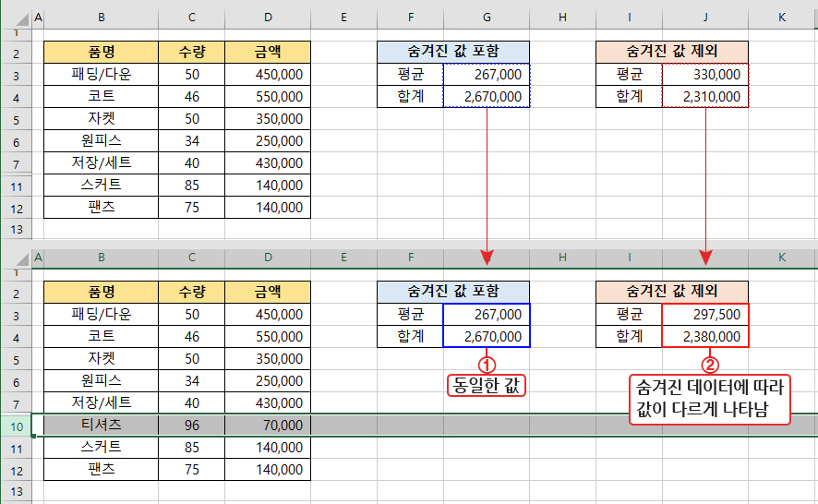
Task: Select quantity cell 96 in the 티셔츠 row
Action: (191, 426)
